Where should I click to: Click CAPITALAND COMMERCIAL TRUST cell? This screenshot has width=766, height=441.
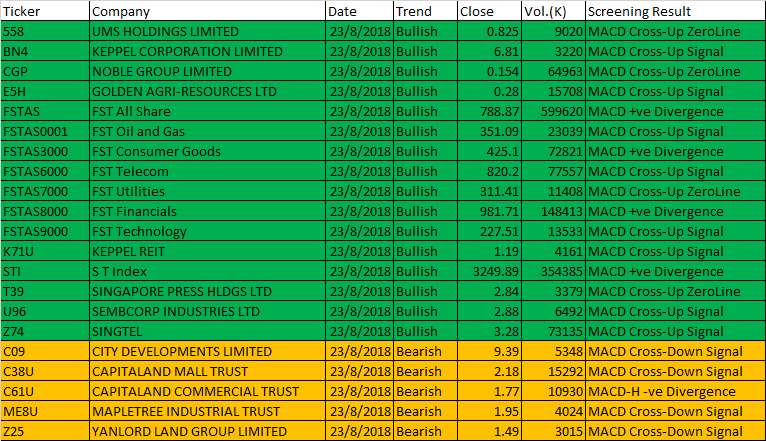click(208, 392)
